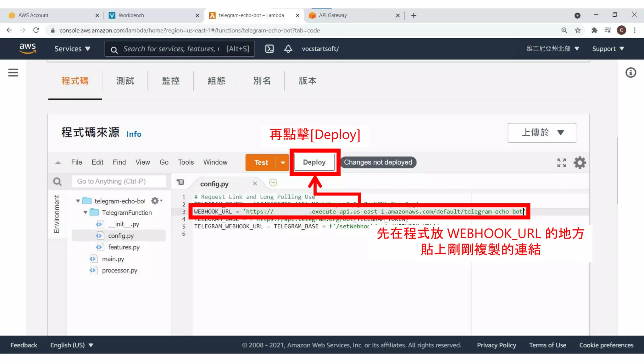644x362 pixels.
Task: Close the config.py editor tab
Action: click(x=255, y=184)
